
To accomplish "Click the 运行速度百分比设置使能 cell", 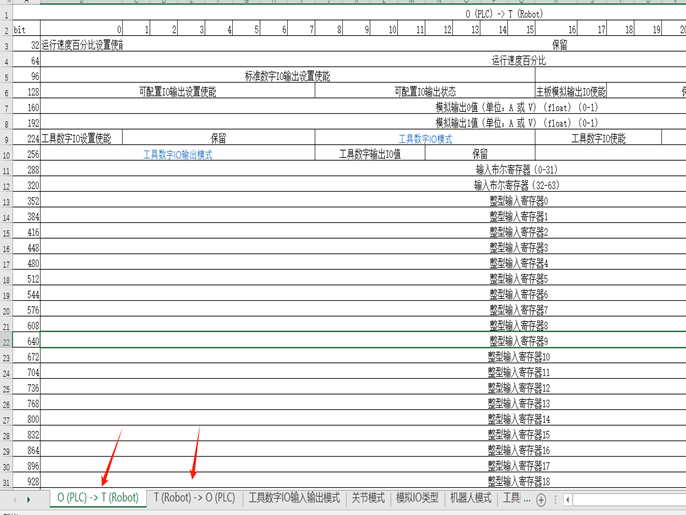I will click(x=83, y=45).
